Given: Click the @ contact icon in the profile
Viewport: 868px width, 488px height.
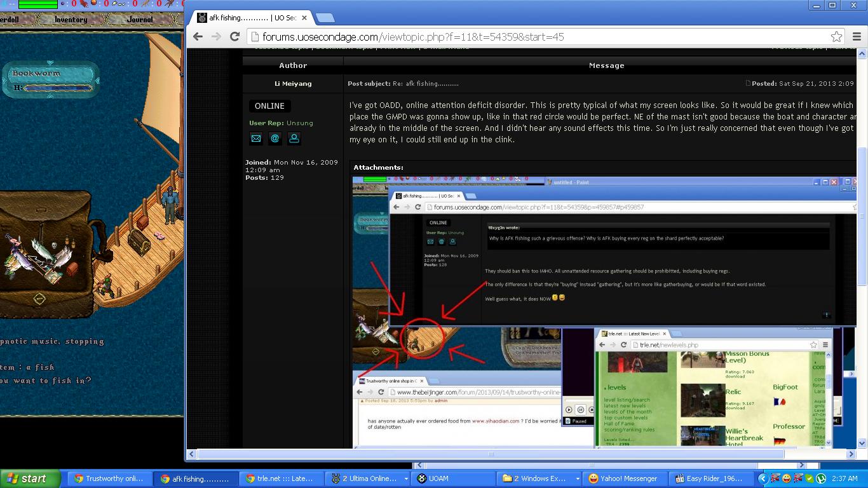Looking at the screenshot, I should 275,139.
